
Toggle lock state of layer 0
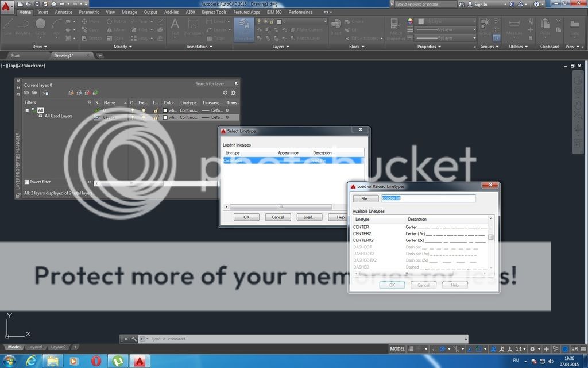(x=156, y=110)
